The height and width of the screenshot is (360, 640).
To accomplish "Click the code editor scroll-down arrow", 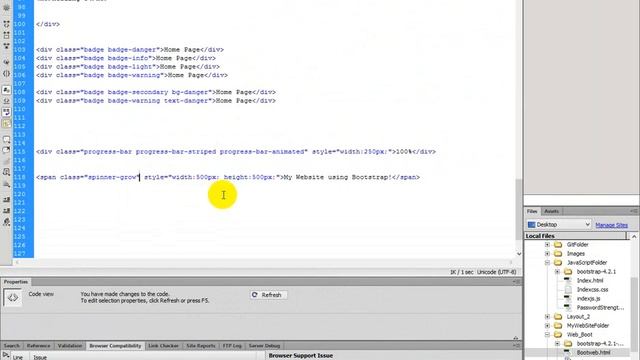I will (519, 253).
